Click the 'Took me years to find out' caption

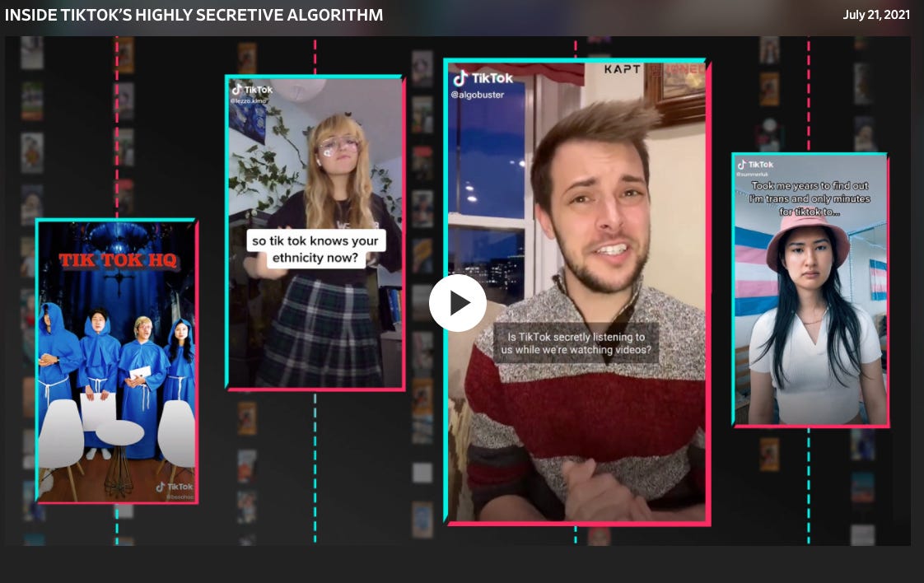coord(810,198)
